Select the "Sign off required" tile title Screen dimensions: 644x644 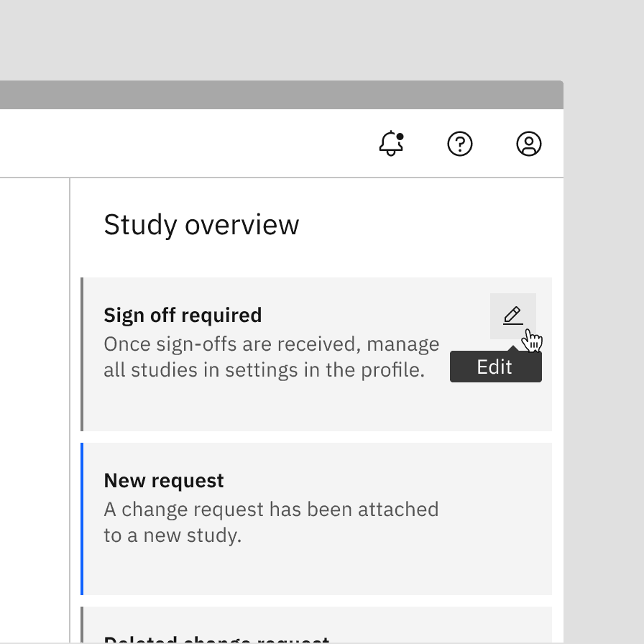tap(183, 316)
